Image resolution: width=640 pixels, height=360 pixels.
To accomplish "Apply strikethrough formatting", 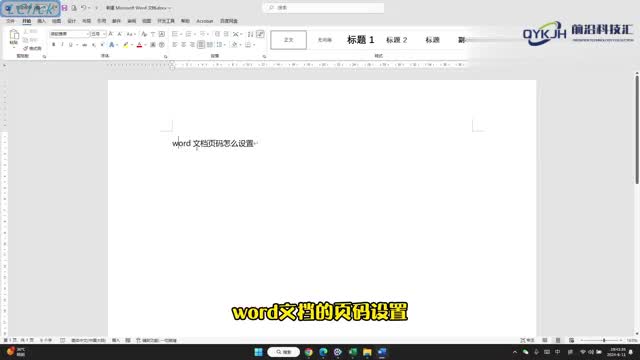I will pos(84,45).
